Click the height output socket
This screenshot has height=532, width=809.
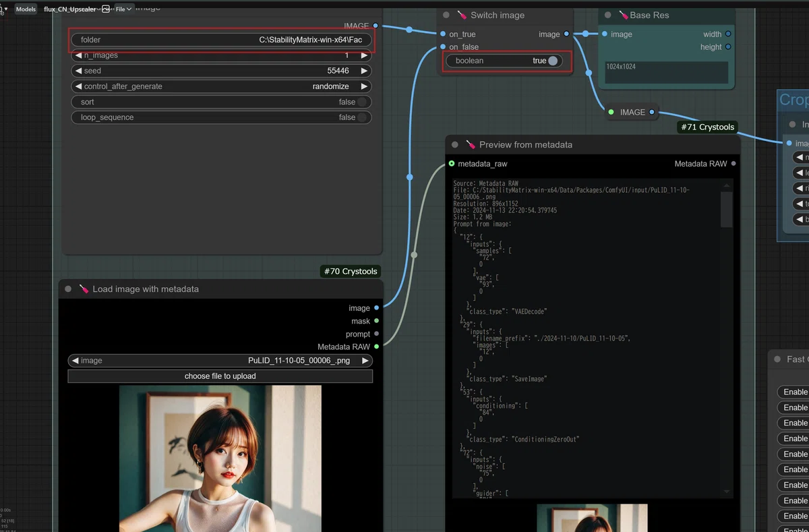pyautogui.click(x=728, y=47)
